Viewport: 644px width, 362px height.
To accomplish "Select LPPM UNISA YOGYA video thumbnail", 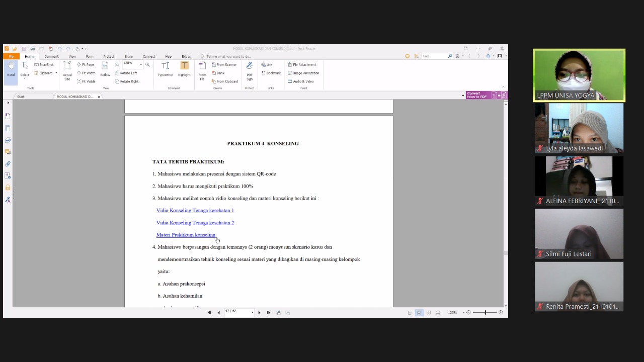I will point(579,75).
